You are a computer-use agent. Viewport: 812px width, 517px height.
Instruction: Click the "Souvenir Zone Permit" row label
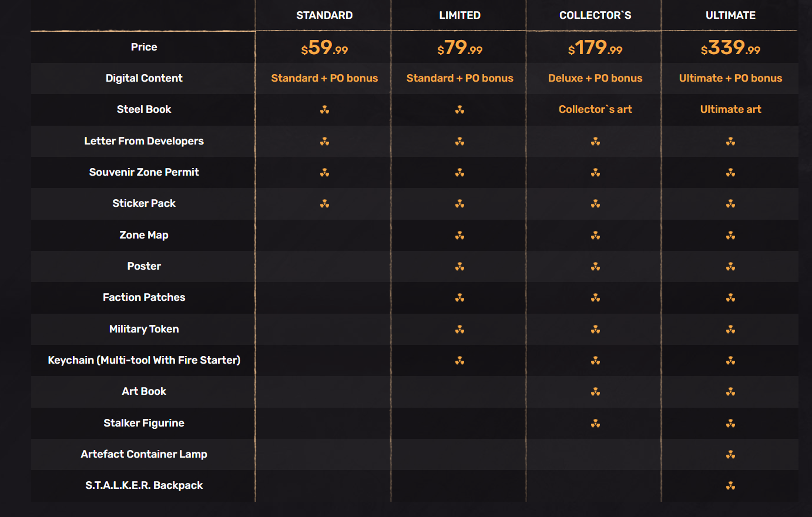click(x=144, y=172)
